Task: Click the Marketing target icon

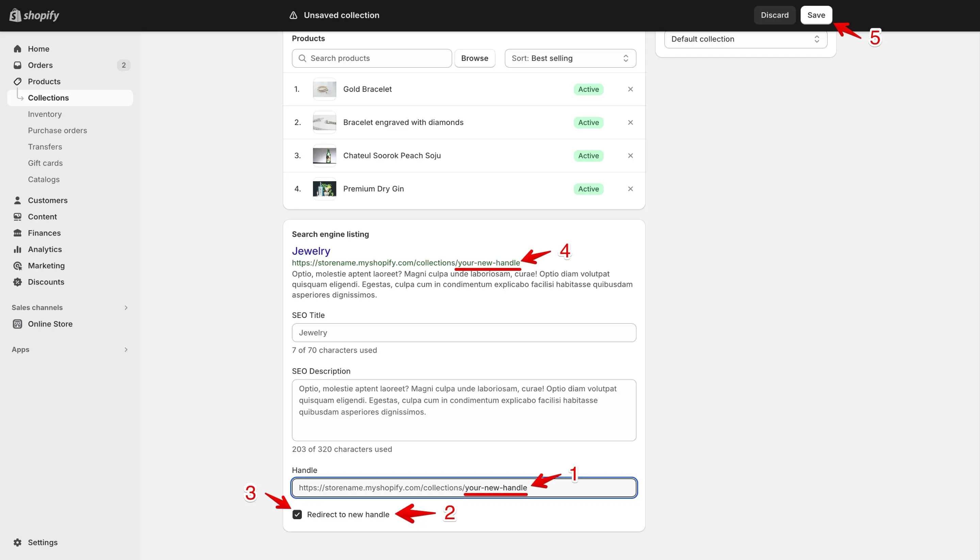Action: tap(17, 266)
